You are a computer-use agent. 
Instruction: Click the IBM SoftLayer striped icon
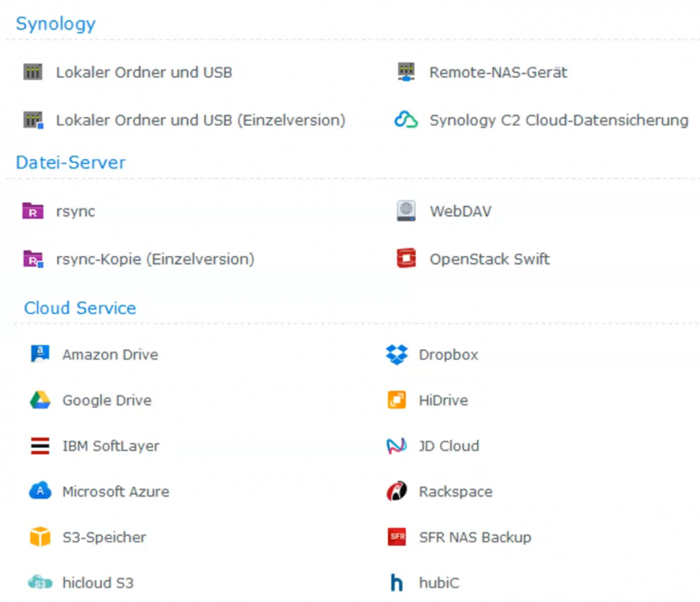(x=39, y=445)
